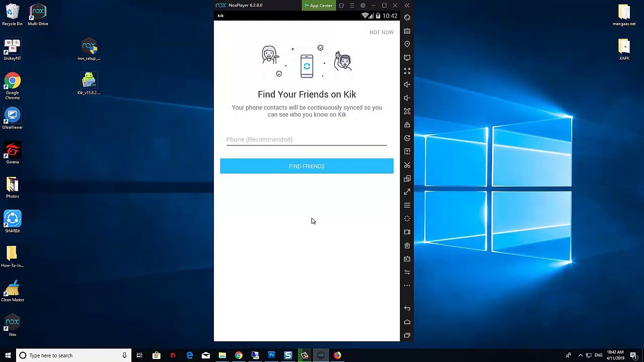Open the Nox hamburger menu

(352, 6)
